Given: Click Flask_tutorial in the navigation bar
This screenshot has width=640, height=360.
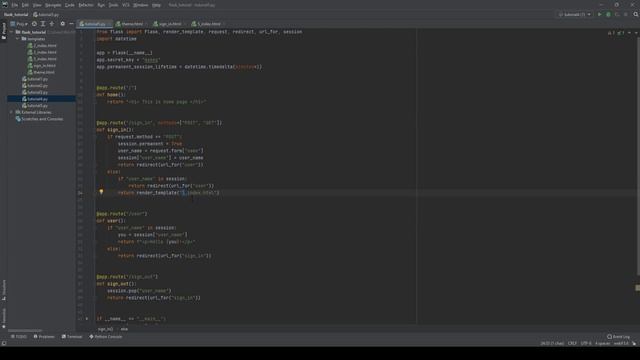Looking at the screenshot, I should point(16,15).
